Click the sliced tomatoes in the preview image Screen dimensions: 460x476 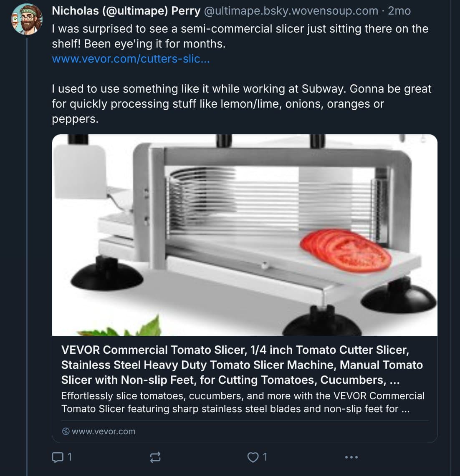(x=346, y=249)
